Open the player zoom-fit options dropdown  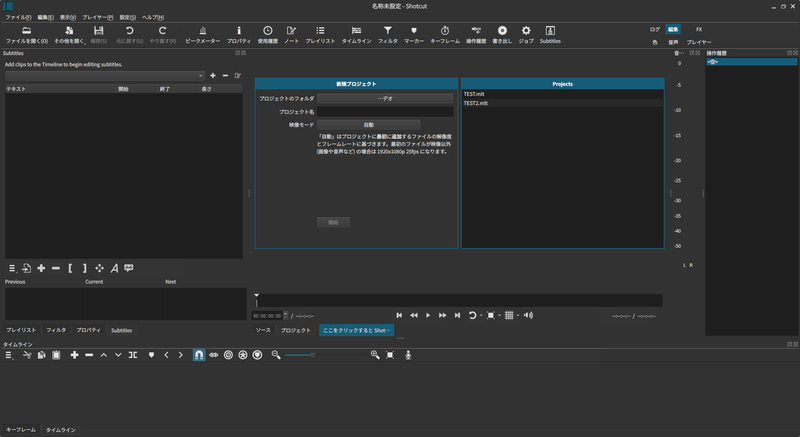(499, 316)
